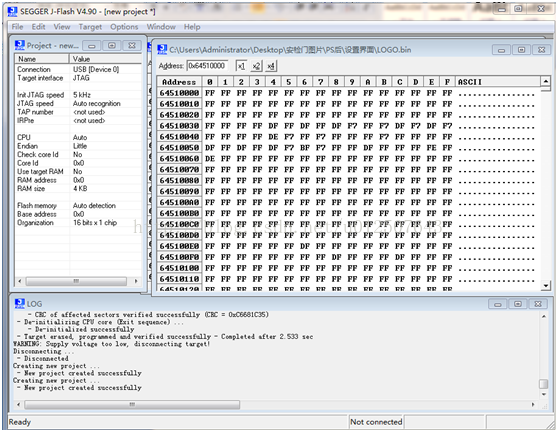Click address row 64510110

pyautogui.click(x=179, y=279)
